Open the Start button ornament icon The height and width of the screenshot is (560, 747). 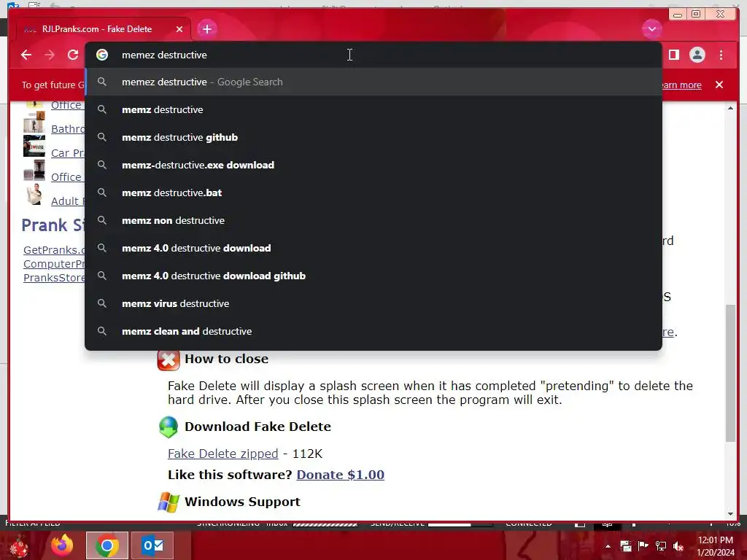point(18,546)
